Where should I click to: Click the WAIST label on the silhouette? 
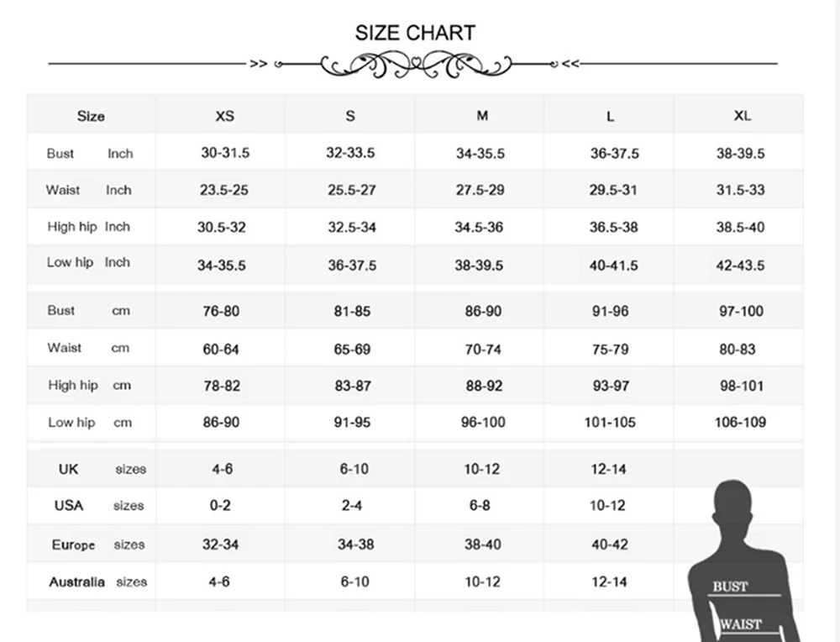(x=741, y=624)
